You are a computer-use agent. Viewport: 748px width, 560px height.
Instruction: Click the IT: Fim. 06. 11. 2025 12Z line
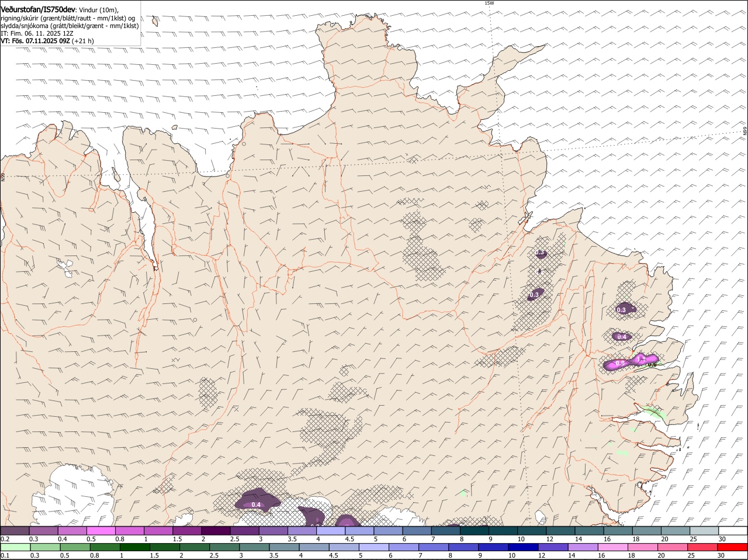point(37,33)
